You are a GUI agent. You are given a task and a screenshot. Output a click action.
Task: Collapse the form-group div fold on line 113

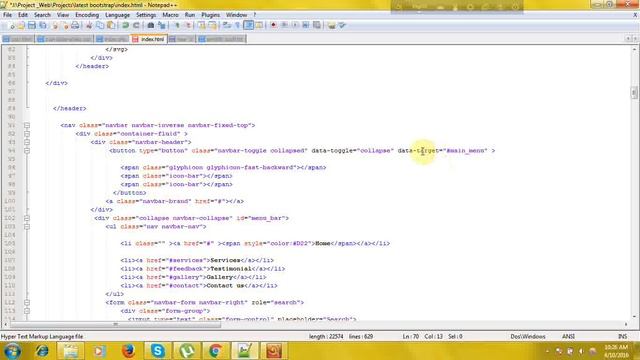(x=27, y=311)
